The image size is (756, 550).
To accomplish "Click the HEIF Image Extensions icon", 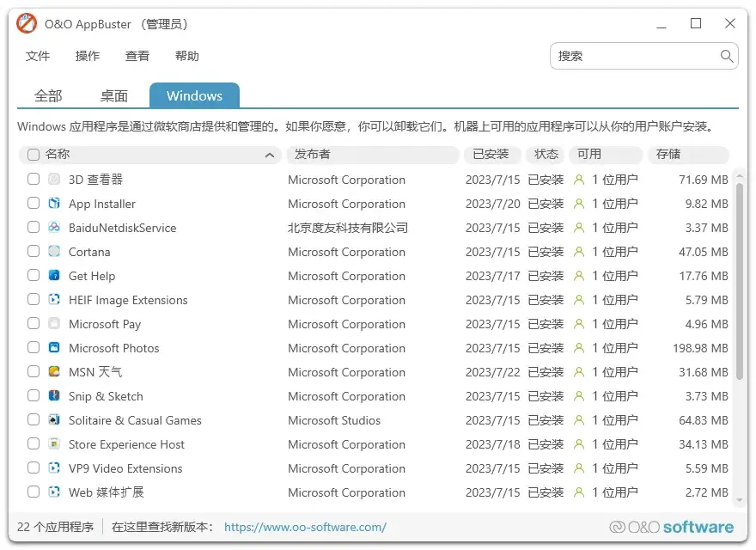I will click(54, 300).
